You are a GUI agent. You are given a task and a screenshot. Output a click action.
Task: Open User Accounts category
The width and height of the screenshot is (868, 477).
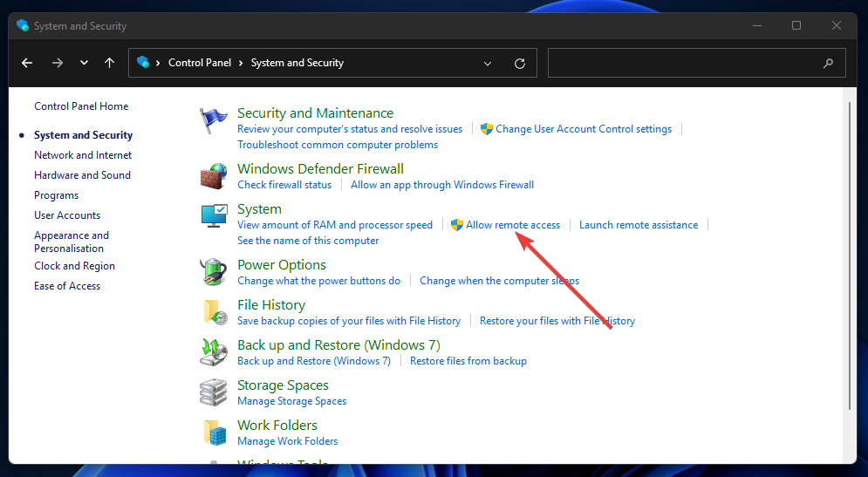point(67,215)
